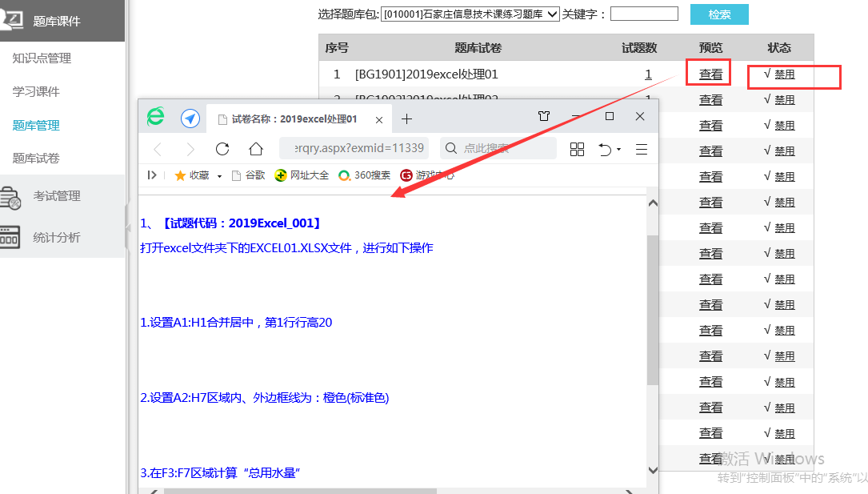Screen dimensions: 868x494
Task: Go forward with the browser forward arrow
Action: pyautogui.click(x=190, y=149)
